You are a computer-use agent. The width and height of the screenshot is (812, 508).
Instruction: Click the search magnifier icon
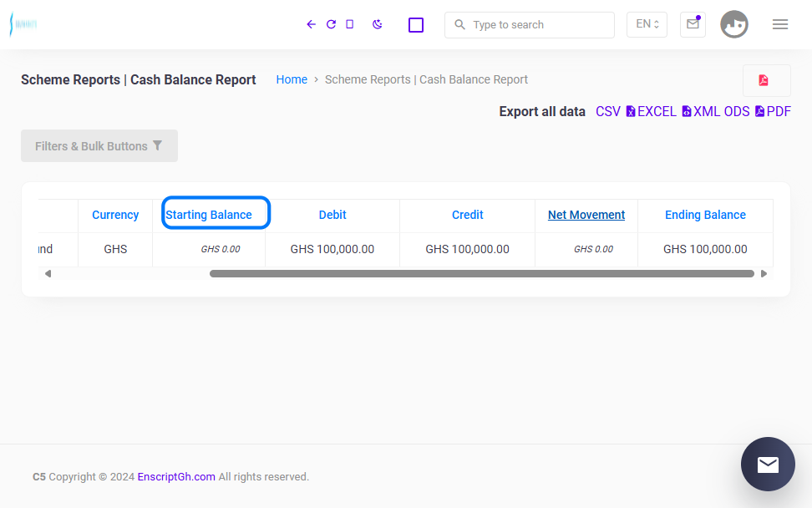(459, 24)
